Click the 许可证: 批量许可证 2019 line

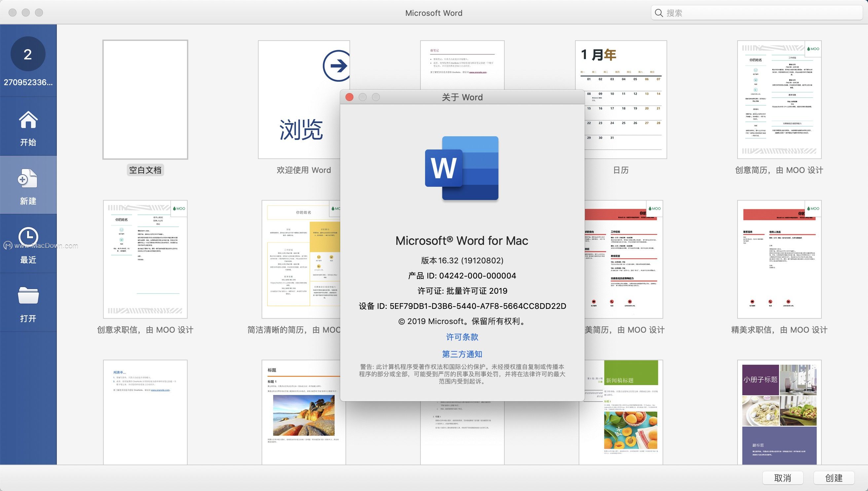[x=462, y=291]
